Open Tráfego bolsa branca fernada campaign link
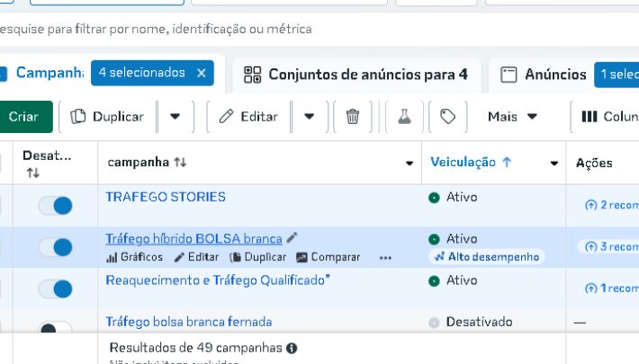639x364 pixels. (x=188, y=322)
